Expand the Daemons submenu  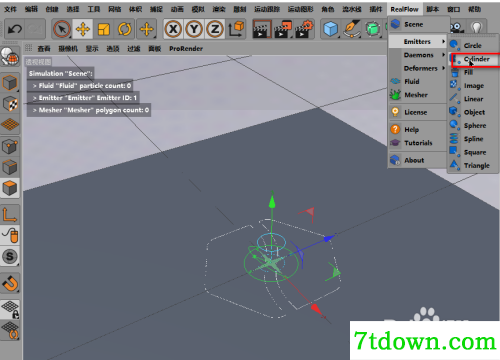(418, 55)
